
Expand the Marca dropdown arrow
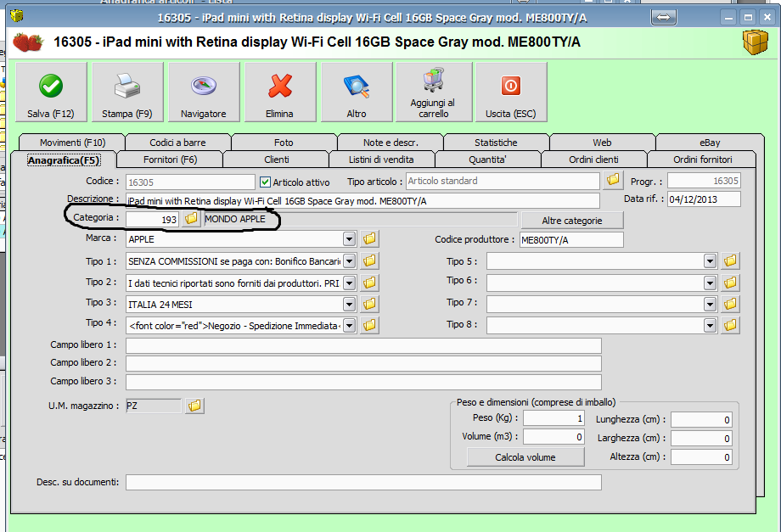point(349,239)
